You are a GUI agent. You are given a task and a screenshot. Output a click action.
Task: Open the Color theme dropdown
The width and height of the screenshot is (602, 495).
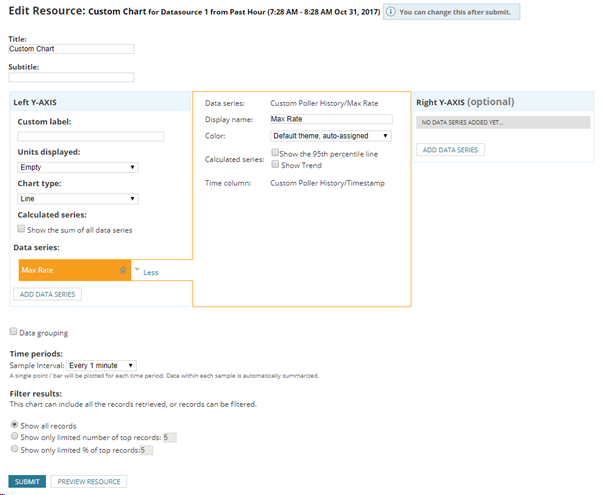click(x=331, y=136)
